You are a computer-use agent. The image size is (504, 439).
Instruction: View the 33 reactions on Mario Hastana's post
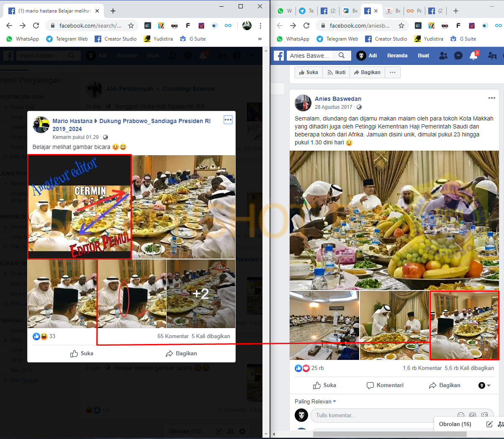pyautogui.click(x=44, y=336)
